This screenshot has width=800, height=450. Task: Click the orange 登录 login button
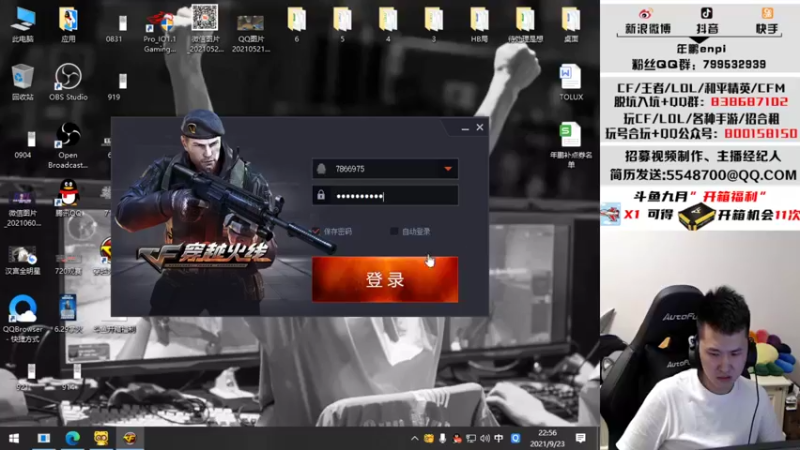385,279
